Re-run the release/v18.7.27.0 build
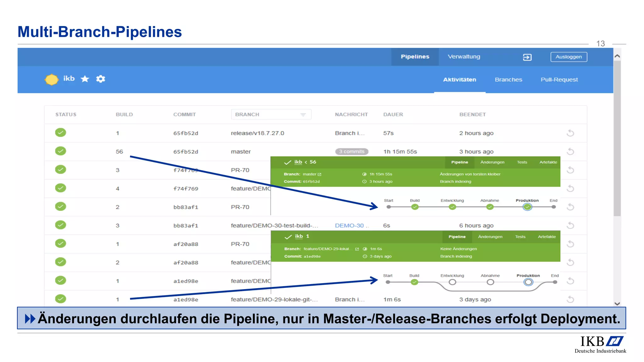 point(570,133)
